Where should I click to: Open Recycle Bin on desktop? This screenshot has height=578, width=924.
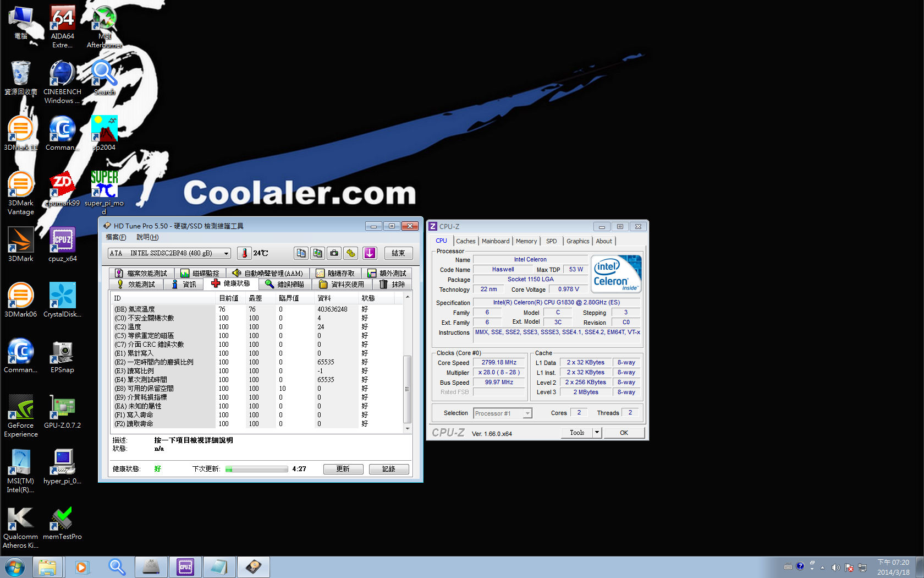21,78
